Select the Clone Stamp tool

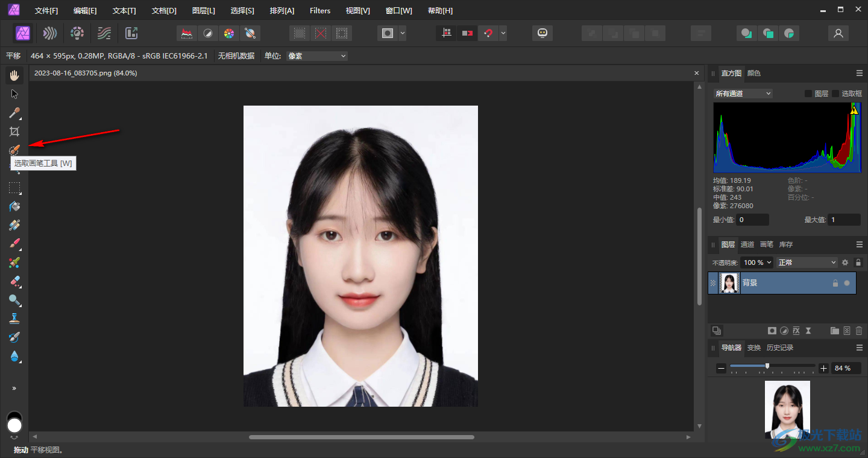[x=14, y=319]
